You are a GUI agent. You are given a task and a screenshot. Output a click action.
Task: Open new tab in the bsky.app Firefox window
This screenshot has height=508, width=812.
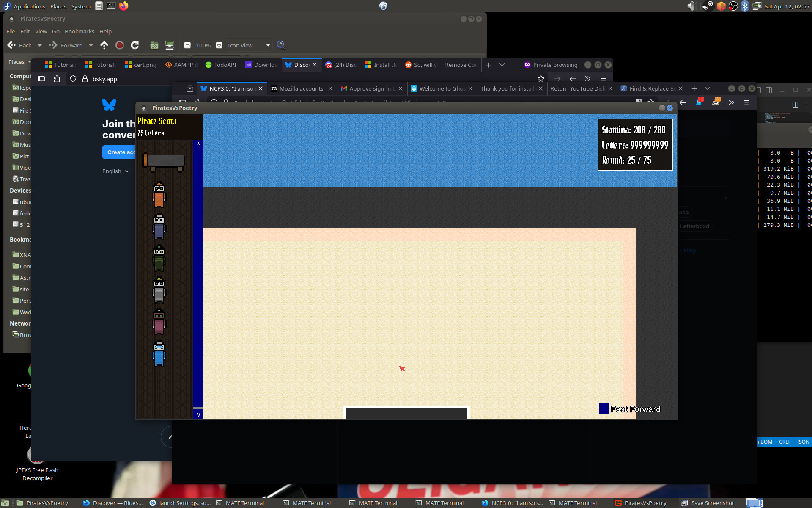(488, 65)
